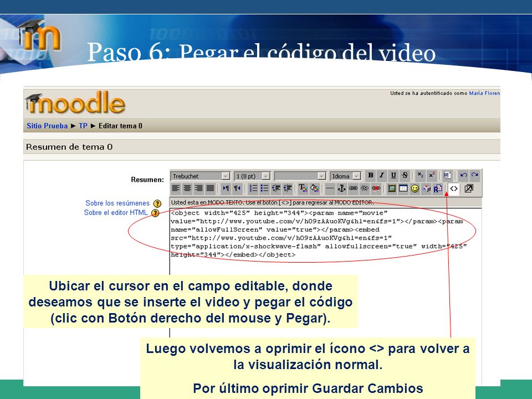Insert an image
This screenshot has width=532, height=399.
click(x=392, y=188)
